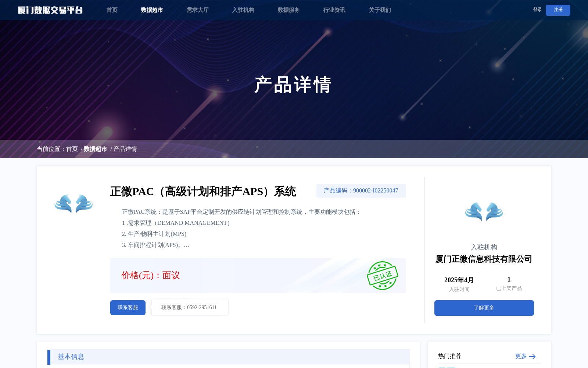Click the 产品编码 900002-I02250047 label

point(361,191)
